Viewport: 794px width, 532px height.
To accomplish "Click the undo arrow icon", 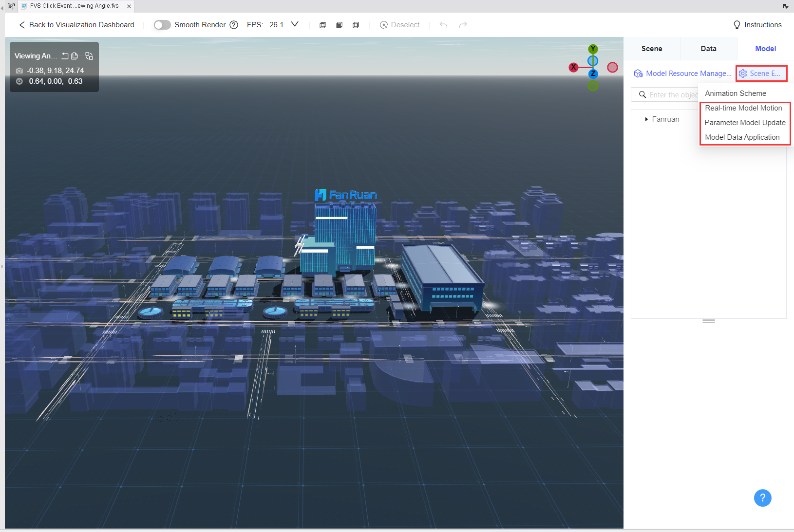I will [443, 25].
